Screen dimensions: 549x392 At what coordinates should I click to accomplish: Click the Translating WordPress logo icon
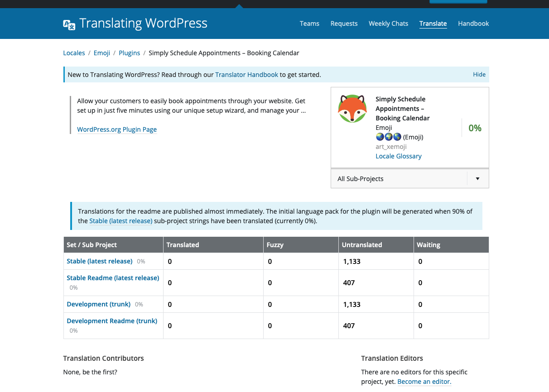pyautogui.click(x=68, y=25)
